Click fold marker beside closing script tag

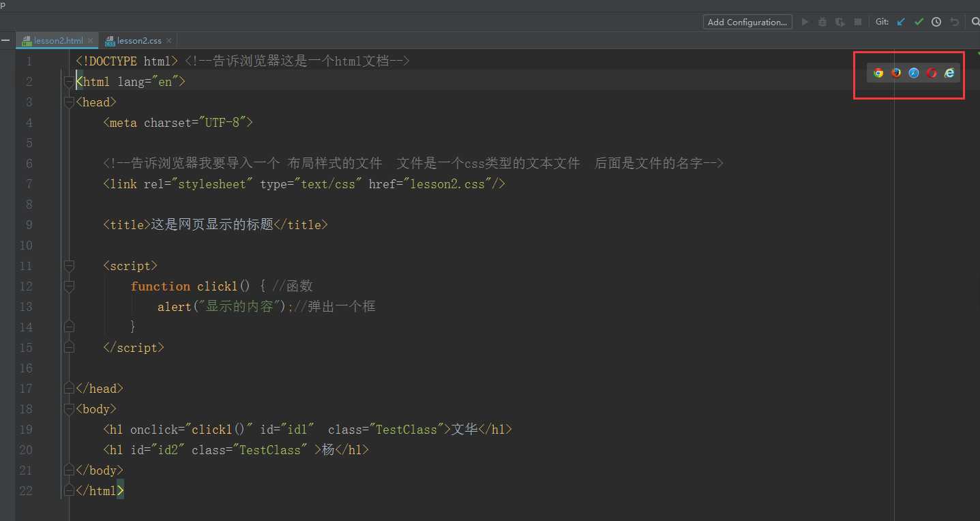[x=68, y=348]
